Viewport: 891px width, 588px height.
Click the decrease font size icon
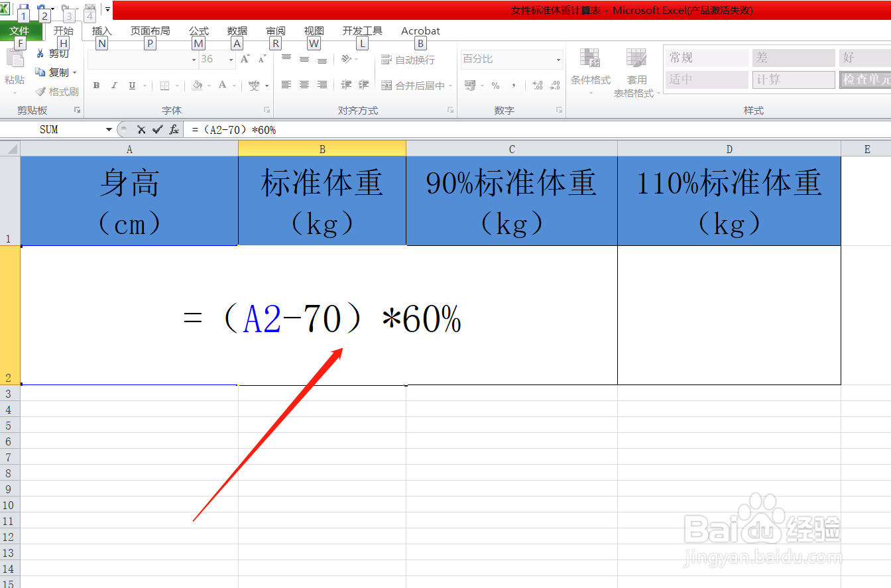click(262, 59)
